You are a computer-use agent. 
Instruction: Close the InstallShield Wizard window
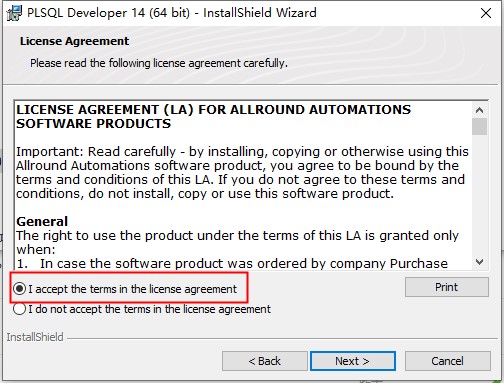click(486, 13)
